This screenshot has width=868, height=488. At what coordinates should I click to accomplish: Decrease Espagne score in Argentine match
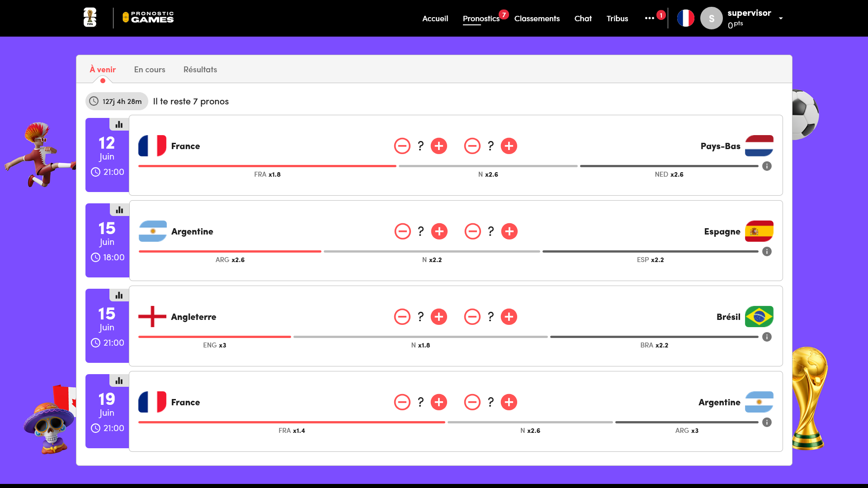click(x=472, y=231)
